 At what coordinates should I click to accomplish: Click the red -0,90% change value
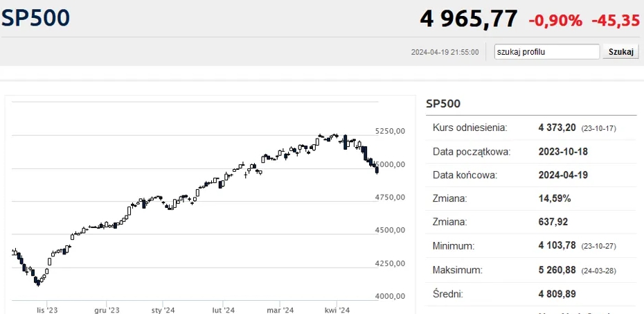click(x=555, y=20)
